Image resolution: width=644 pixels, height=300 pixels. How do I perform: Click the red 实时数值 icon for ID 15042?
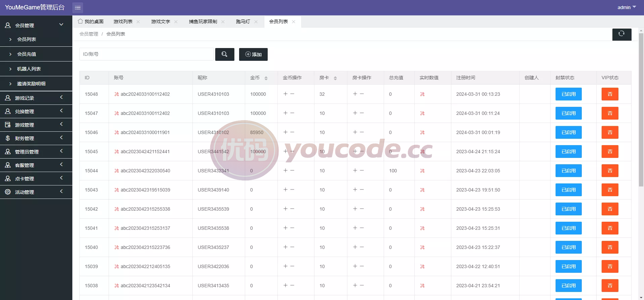point(422,209)
